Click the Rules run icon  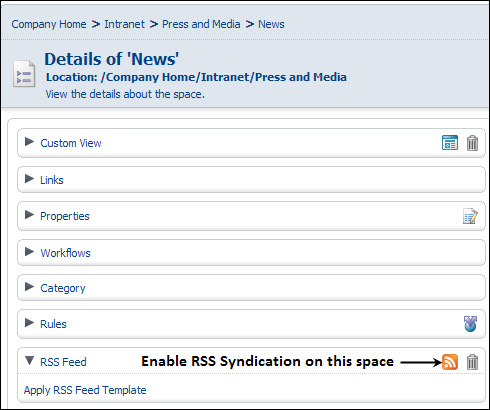point(470,324)
